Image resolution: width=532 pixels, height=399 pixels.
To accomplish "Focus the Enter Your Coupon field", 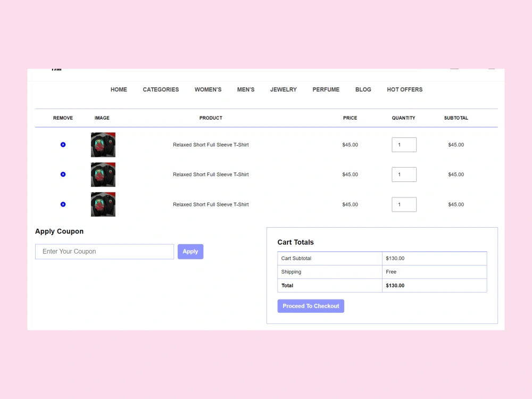I will pos(104,252).
